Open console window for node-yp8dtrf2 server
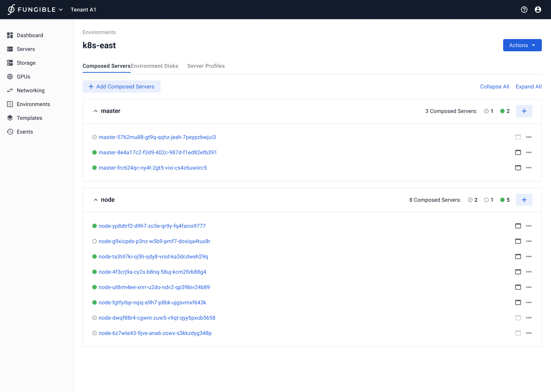Image resolution: width=551 pixels, height=392 pixels. pos(518,226)
